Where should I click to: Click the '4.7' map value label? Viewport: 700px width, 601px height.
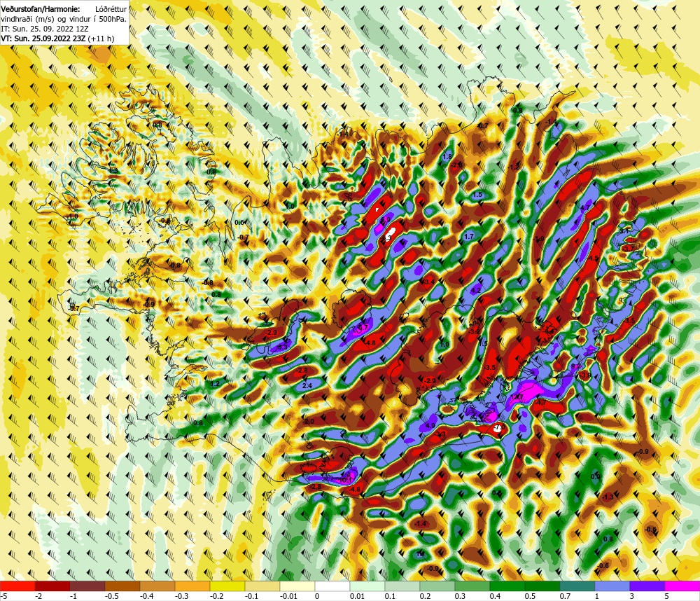click(x=584, y=208)
